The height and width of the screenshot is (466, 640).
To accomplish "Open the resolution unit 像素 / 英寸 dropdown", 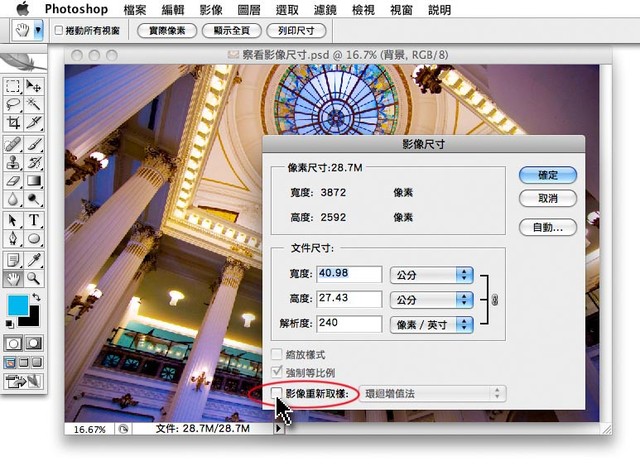I will 431,324.
